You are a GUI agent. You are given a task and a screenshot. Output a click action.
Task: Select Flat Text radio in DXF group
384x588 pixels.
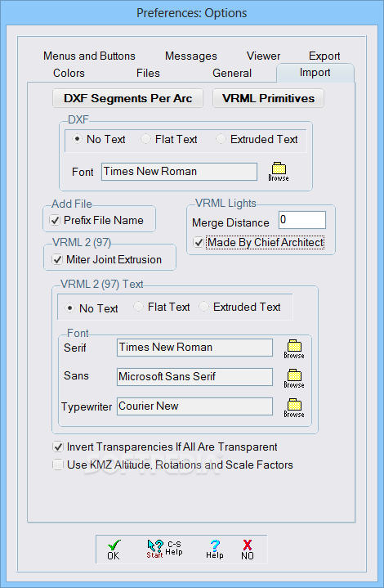click(145, 139)
